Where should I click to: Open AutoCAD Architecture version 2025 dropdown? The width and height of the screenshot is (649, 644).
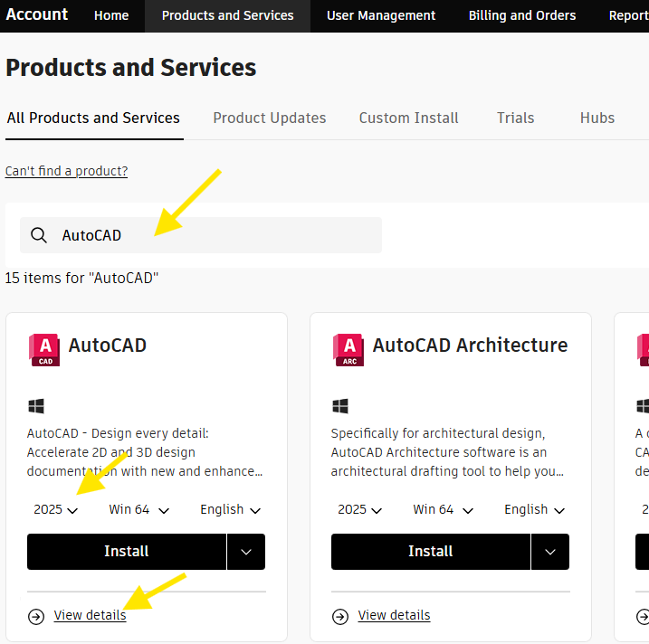pyautogui.click(x=360, y=509)
